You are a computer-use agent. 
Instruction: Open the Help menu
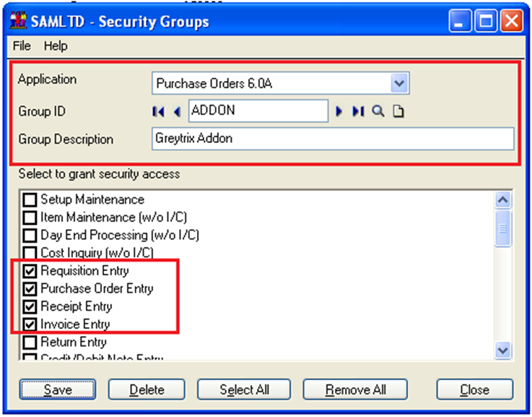(56, 46)
